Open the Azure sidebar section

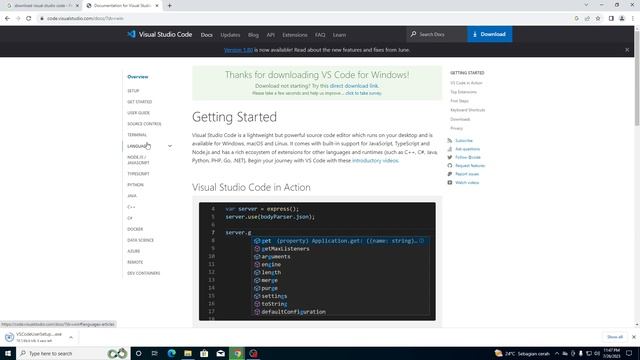[x=133, y=251]
